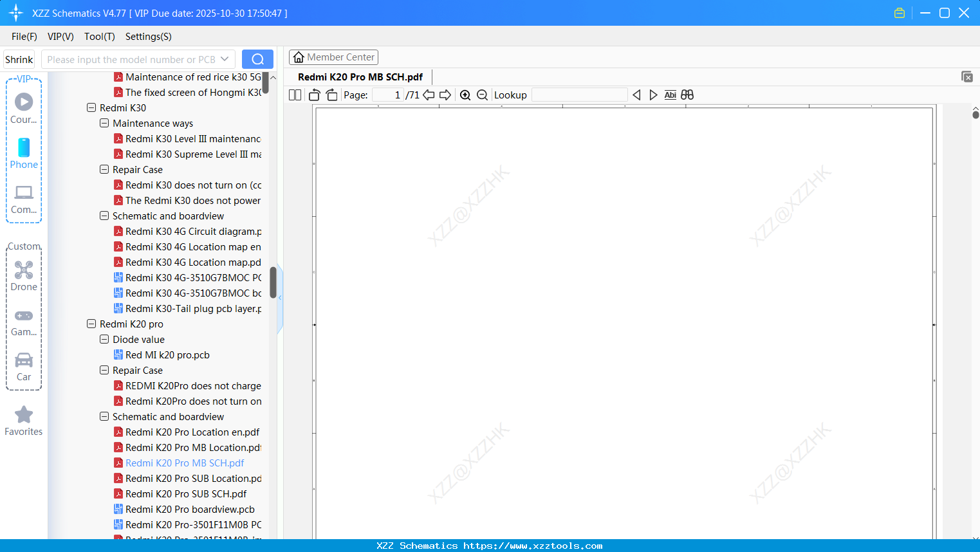The width and height of the screenshot is (980, 552).
Task: Open the Game console category
Action: pos(24,322)
